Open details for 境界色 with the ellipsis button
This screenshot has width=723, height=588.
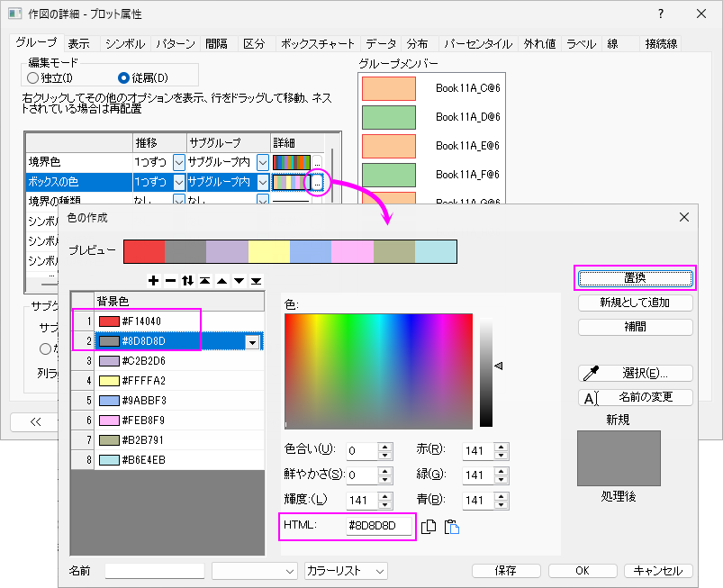coord(317,162)
